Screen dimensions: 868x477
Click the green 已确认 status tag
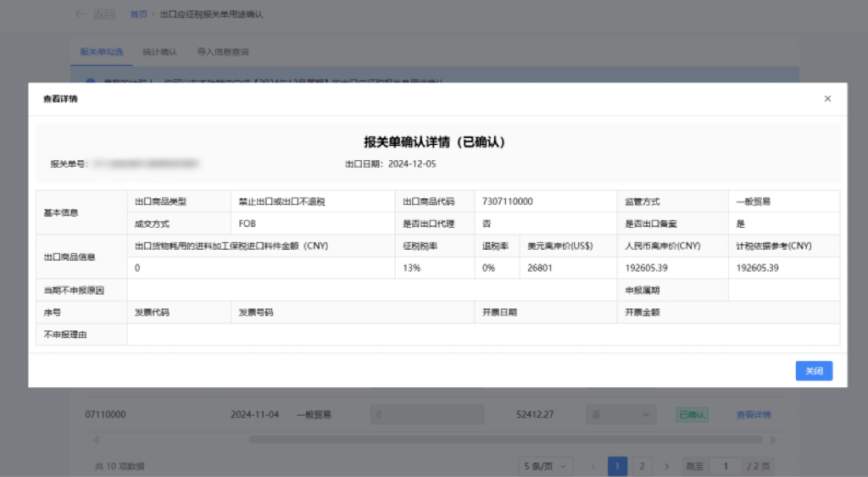point(692,415)
